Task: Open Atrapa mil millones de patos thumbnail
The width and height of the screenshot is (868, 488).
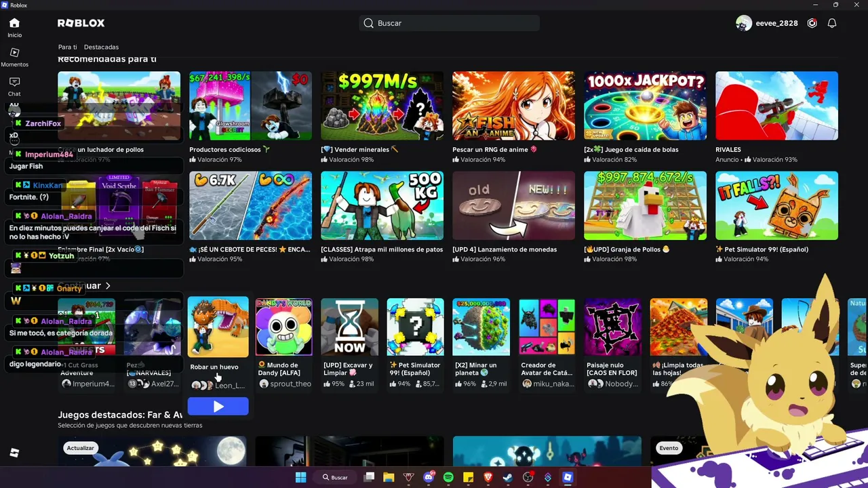Action: point(382,205)
